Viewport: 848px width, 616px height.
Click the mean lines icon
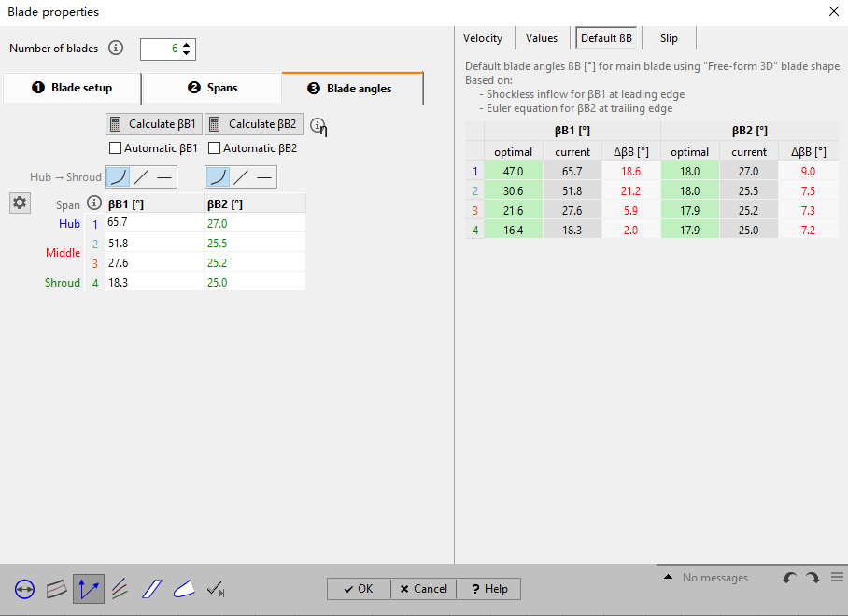(120, 589)
